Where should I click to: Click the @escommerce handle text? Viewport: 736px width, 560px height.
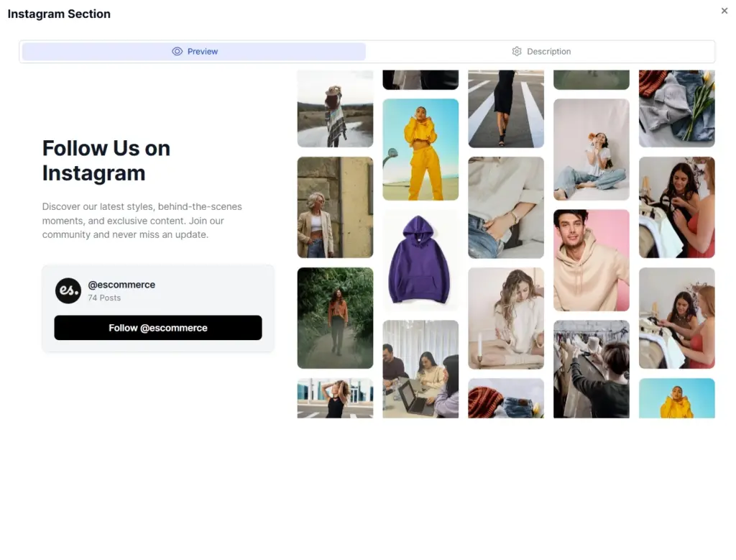(x=121, y=285)
